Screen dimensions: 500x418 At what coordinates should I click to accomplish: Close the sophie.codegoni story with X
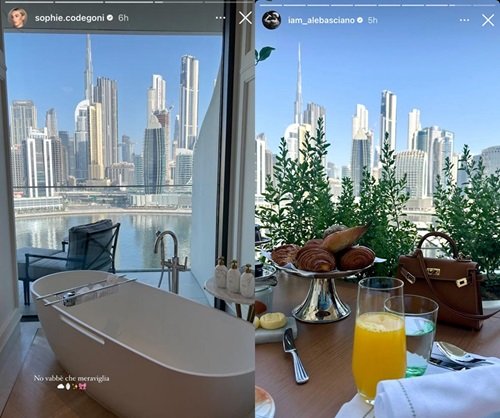click(x=245, y=18)
